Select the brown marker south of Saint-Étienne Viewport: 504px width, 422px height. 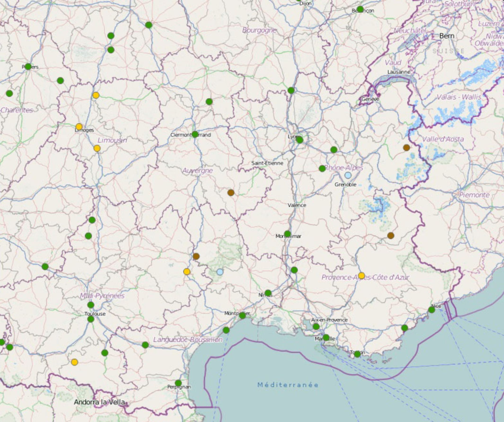[231, 192]
